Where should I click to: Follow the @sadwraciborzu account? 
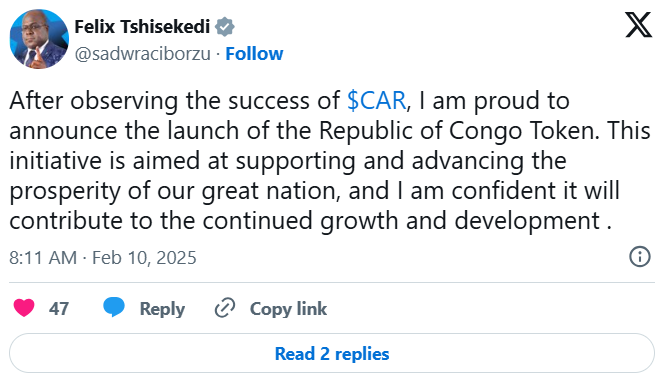tap(254, 54)
